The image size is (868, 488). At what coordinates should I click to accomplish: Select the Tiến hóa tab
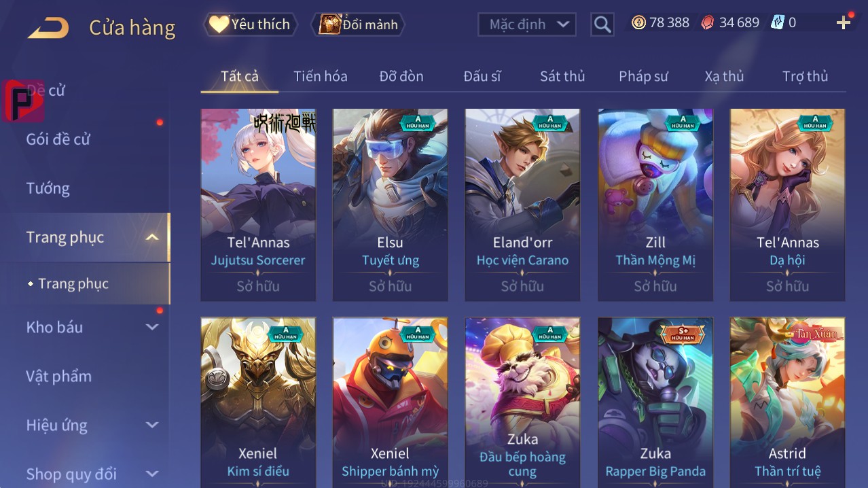point(321,76)
